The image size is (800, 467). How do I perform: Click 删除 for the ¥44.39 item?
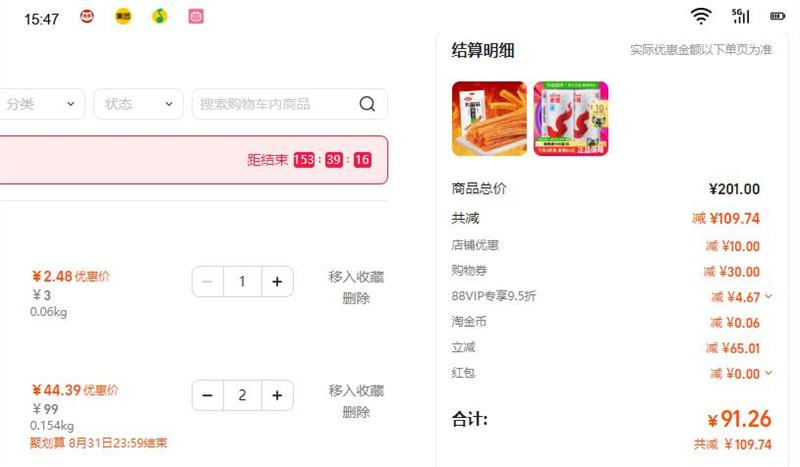(356, 412)
